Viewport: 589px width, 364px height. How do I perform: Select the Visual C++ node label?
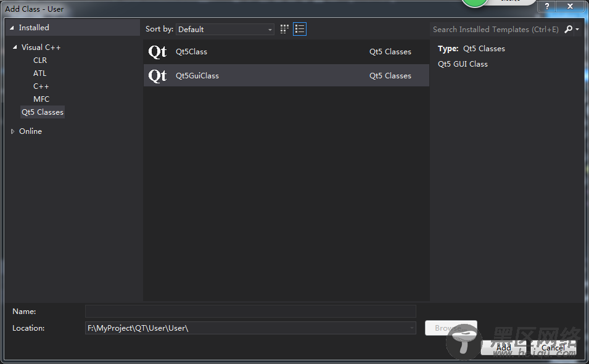coord(41,48)
